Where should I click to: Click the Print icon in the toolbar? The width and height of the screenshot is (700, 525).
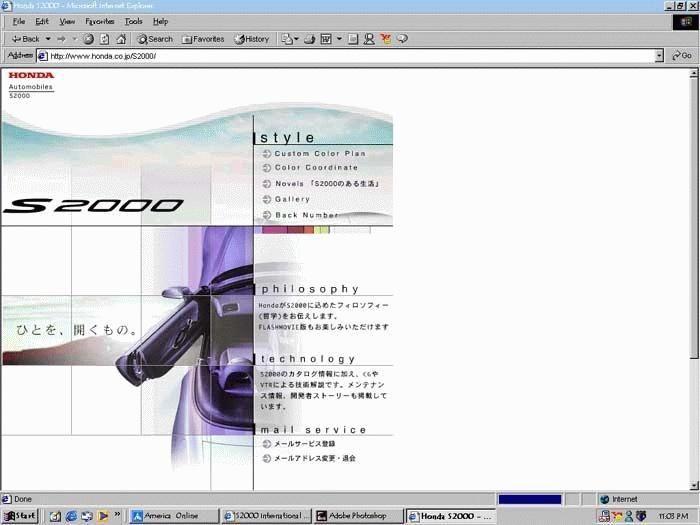(x=310, y=39)
